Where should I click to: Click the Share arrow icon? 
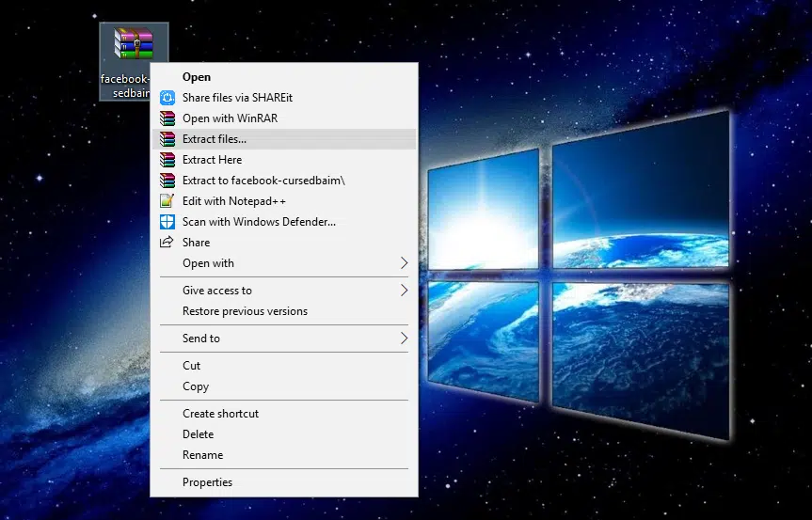(167, 243)
